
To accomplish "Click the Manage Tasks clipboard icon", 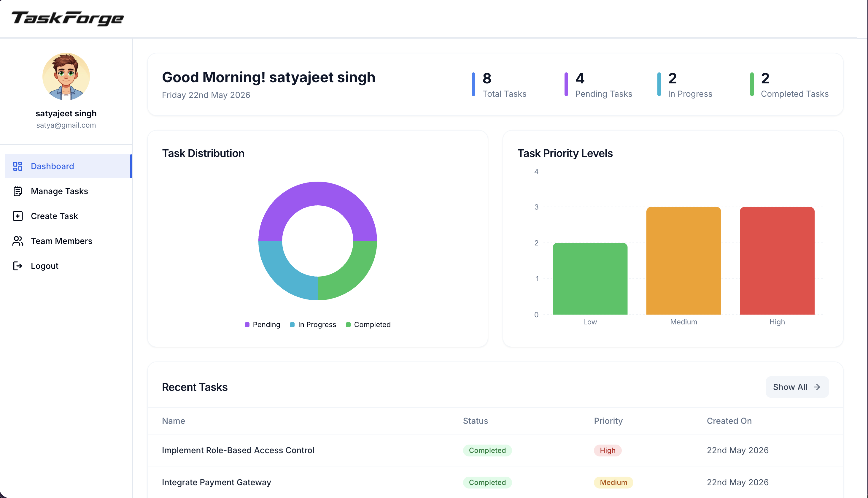I will [x=18, y=191].
